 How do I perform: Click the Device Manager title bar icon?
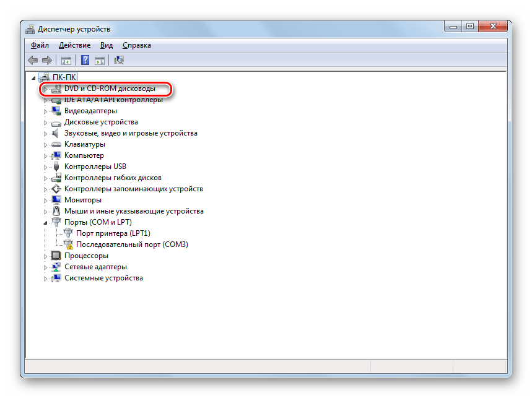[30, 29]
